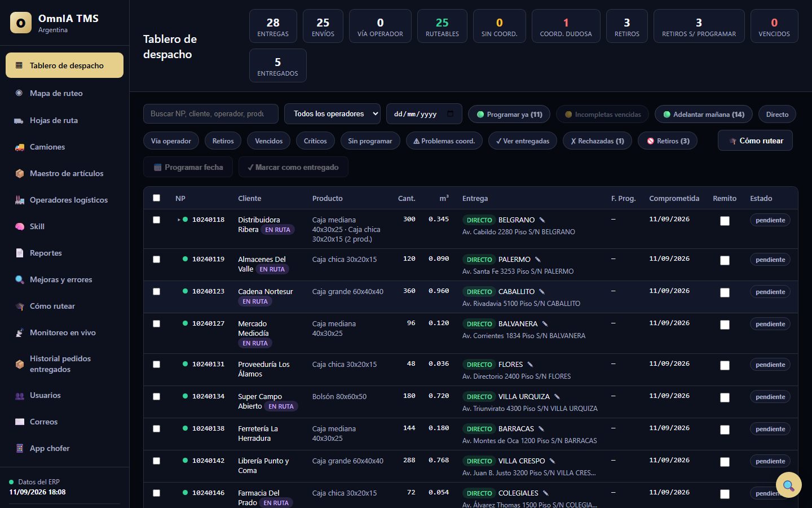This screenshot has height=508, width=812.
Task: Open the Cómo rutear help button
Action: (755, 141)
